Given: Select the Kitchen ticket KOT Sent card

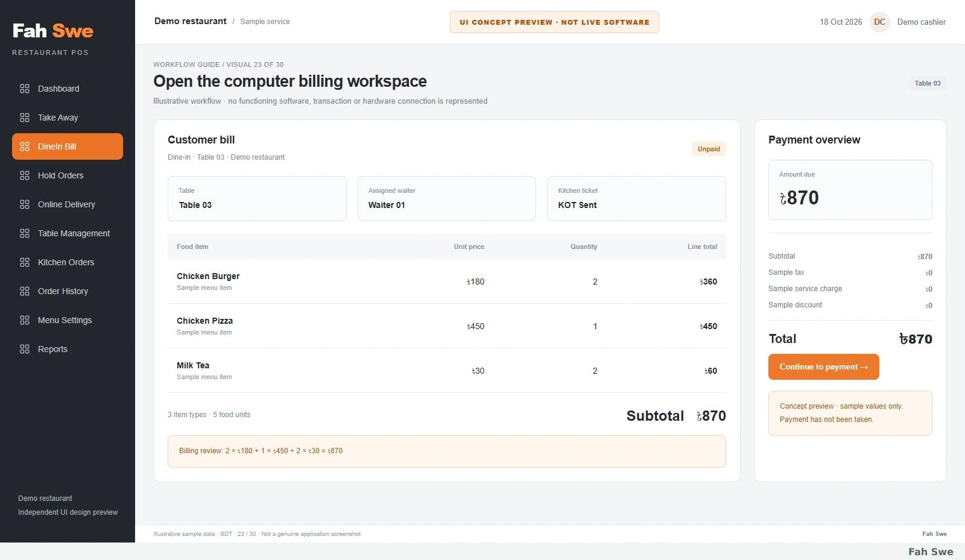Looking at the screenshot, I should 636,198.
